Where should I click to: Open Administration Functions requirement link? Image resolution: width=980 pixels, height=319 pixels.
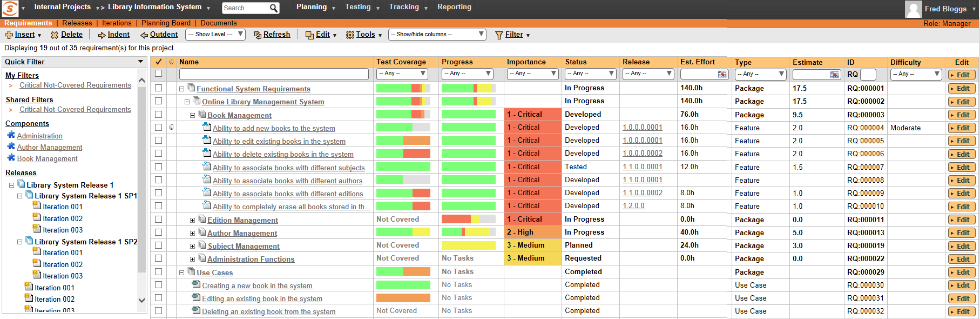(251, 260)
